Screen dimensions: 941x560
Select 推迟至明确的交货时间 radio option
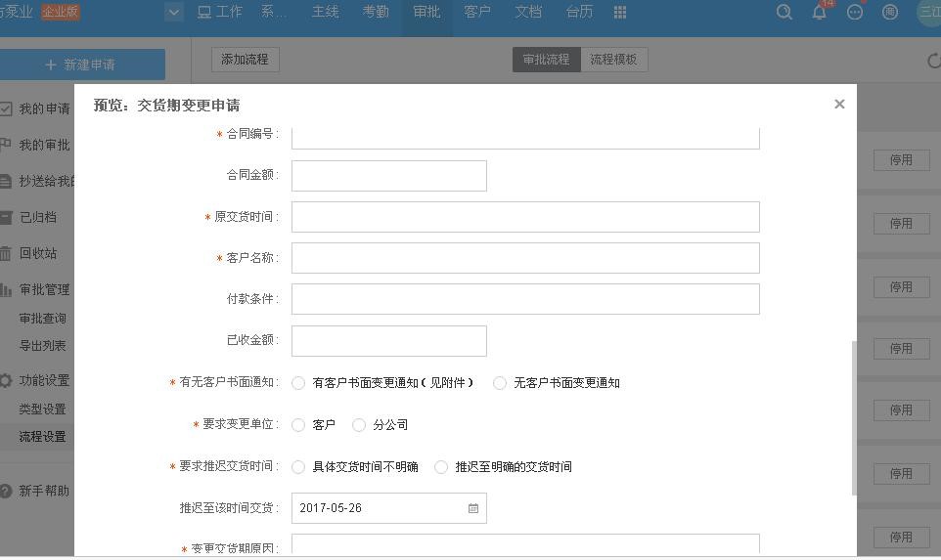point(441,467)
